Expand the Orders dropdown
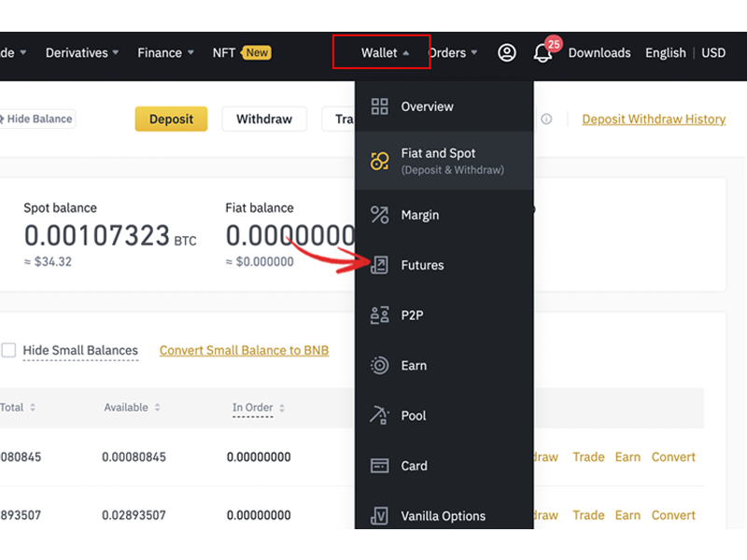 453,52
